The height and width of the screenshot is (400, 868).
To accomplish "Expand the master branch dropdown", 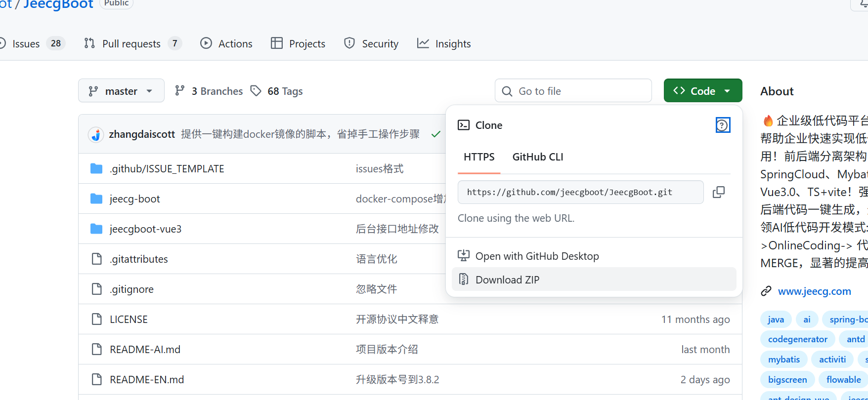I will [x=121, y=91].
